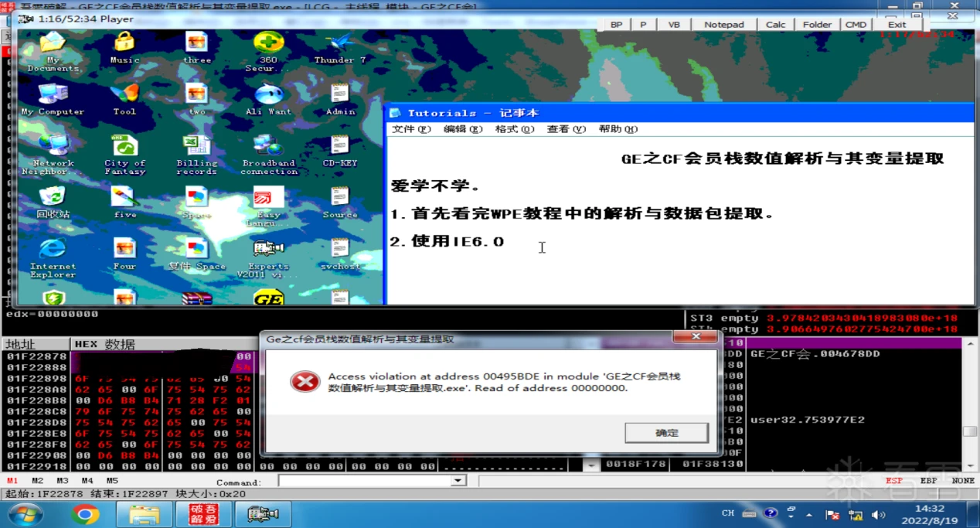This screenshot has width=980, height=528.
Task: Open the Space desktop icon
Action: (196, 203)
